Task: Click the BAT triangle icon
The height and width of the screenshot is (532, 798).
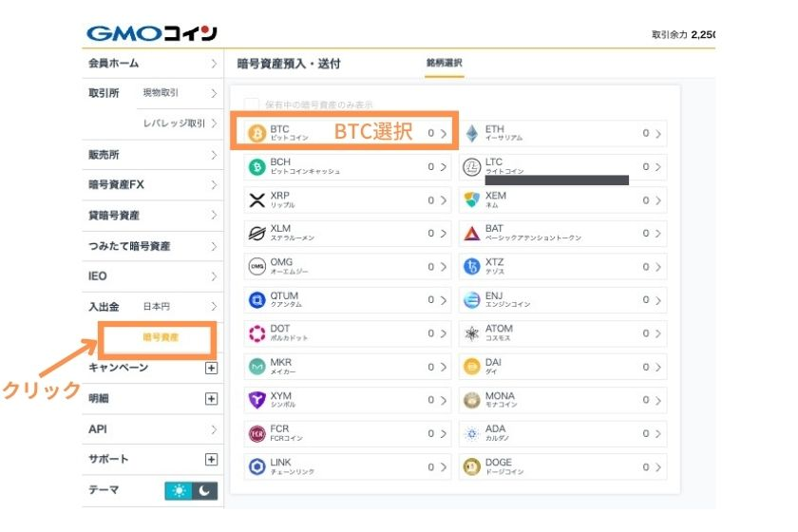Action: click(472, 233)
